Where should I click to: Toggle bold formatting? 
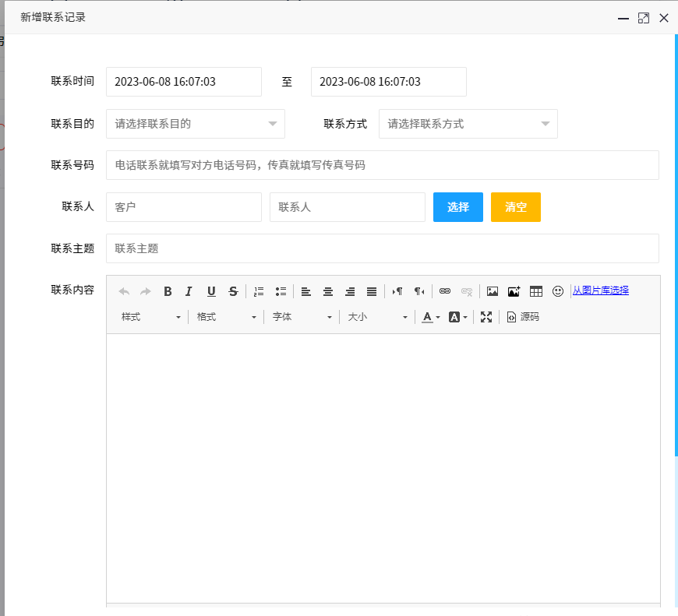tap(168, 291)
